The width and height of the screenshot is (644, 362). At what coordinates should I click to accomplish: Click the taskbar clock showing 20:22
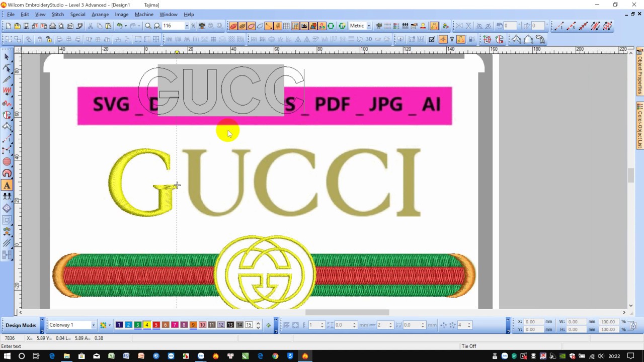pos(614,356)
